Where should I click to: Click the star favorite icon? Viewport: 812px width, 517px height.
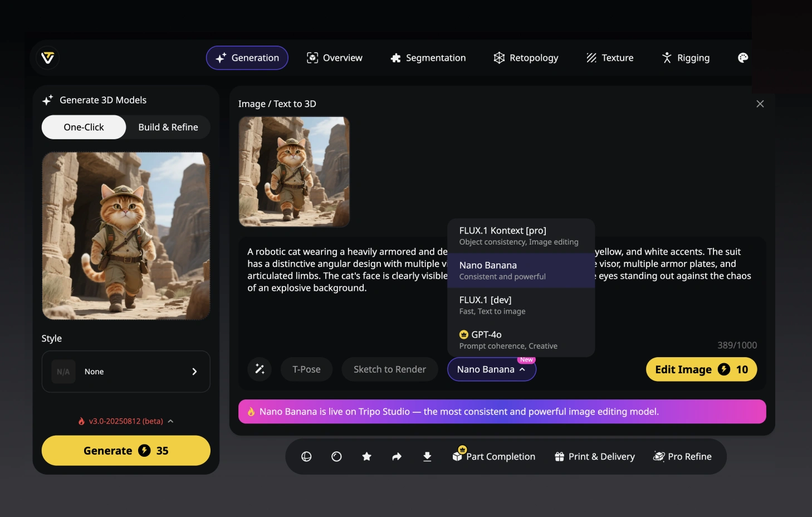366,457
